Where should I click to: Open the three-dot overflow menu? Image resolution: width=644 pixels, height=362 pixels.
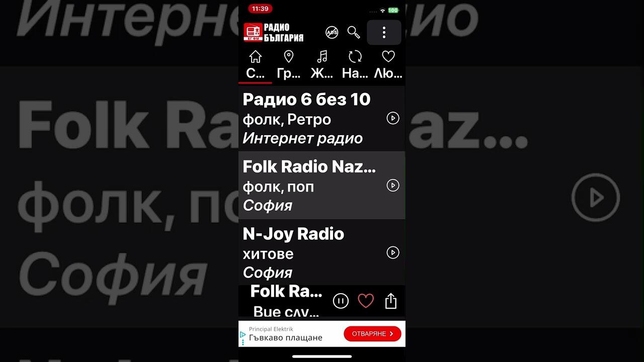[x=384, y=33]
